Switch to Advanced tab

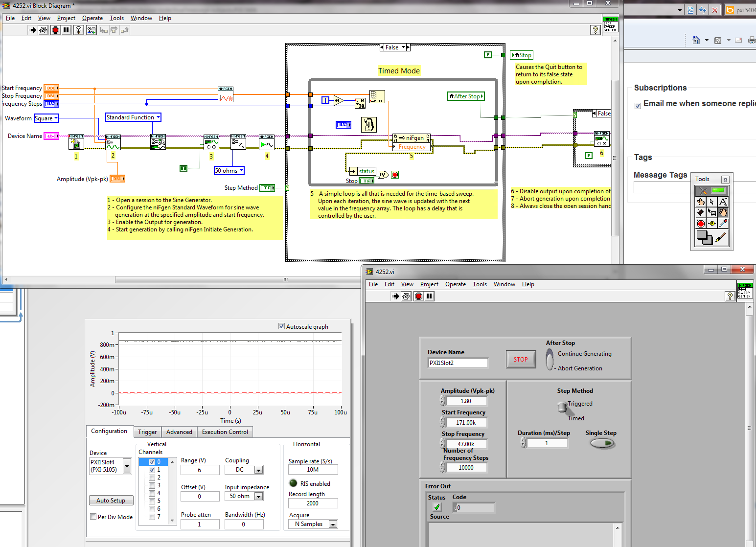pos(179,432)
